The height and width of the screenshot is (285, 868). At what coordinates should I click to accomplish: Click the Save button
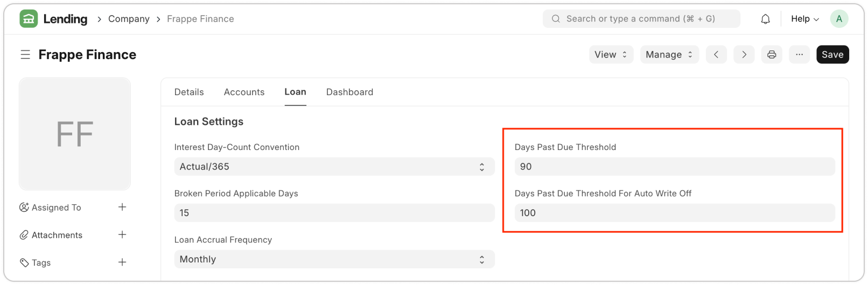coord(832,55)
